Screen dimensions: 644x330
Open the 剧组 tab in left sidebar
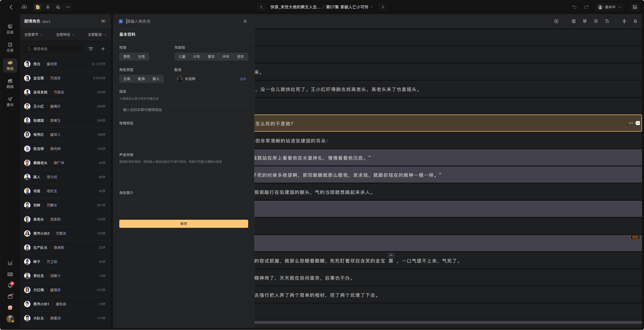(x=10, y=84)
